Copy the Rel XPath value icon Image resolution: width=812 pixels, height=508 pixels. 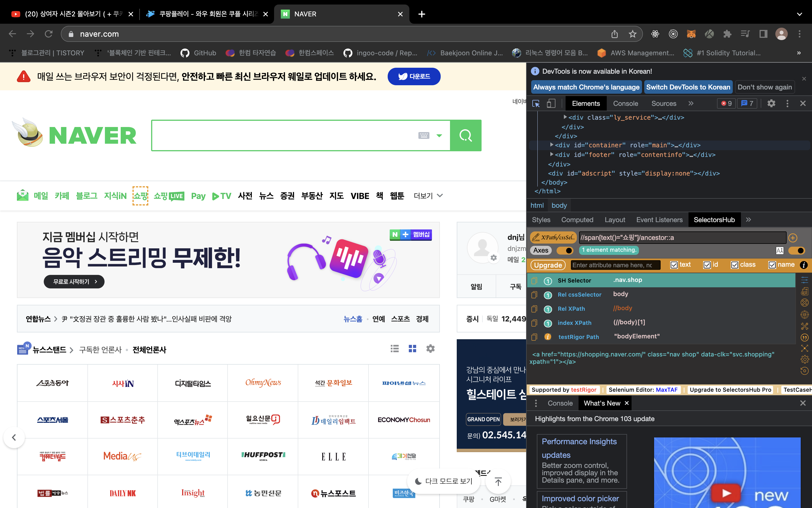(x=534, y=309)
